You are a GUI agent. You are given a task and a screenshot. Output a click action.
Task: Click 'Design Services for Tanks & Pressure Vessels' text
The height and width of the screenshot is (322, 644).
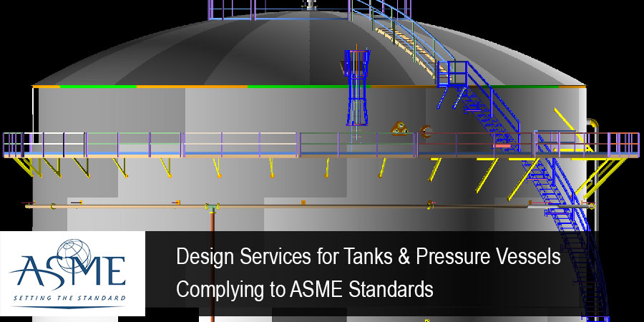369,257
